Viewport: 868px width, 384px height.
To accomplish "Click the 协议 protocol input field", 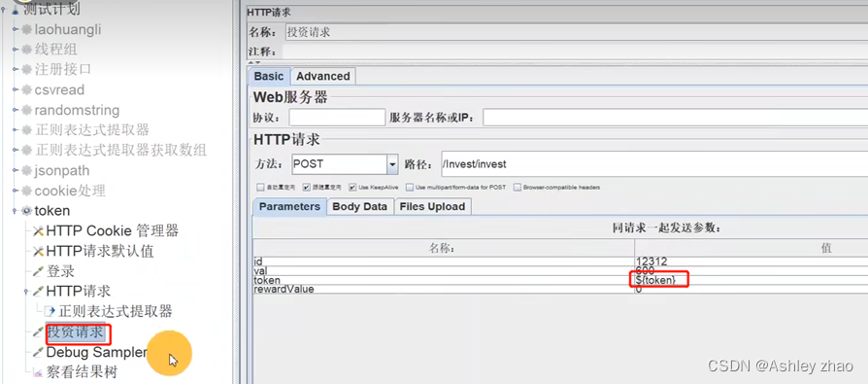I will tap(337, 118).
